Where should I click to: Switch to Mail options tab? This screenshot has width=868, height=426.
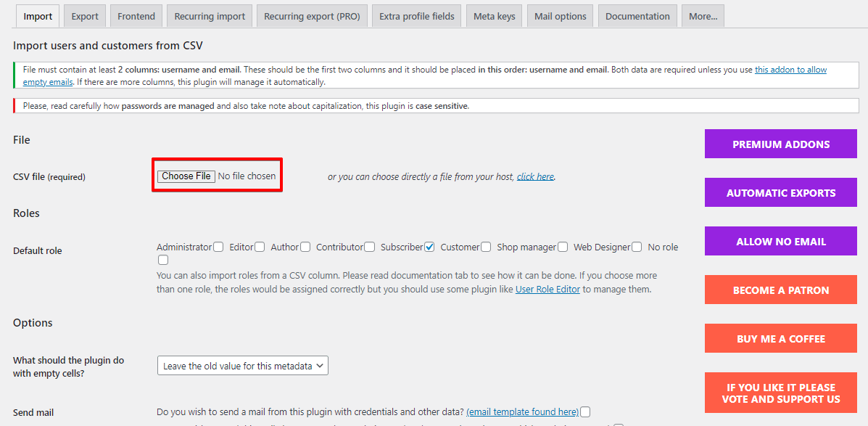(x=561, y=17)
